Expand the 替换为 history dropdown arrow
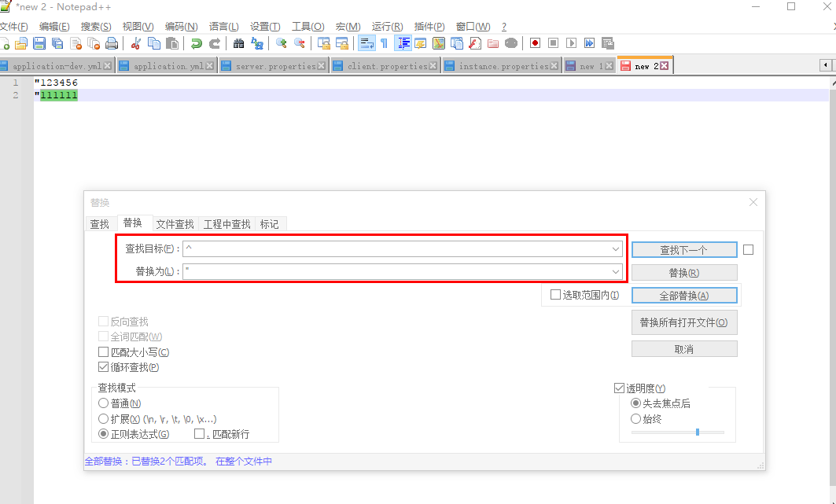The width and height of the screenshot is (836, 504). tap(616, 272)
